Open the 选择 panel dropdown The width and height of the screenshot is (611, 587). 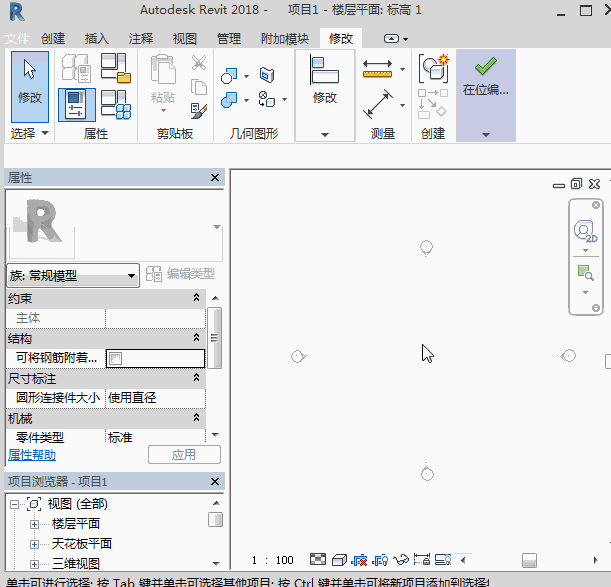44,133
